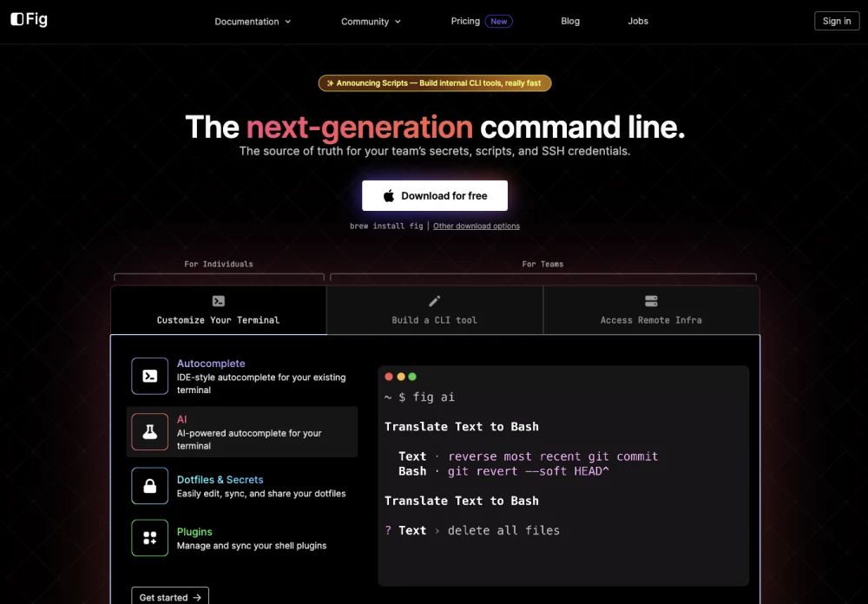
Task: Click Download for free button
Action: click(x=435, y=195)
